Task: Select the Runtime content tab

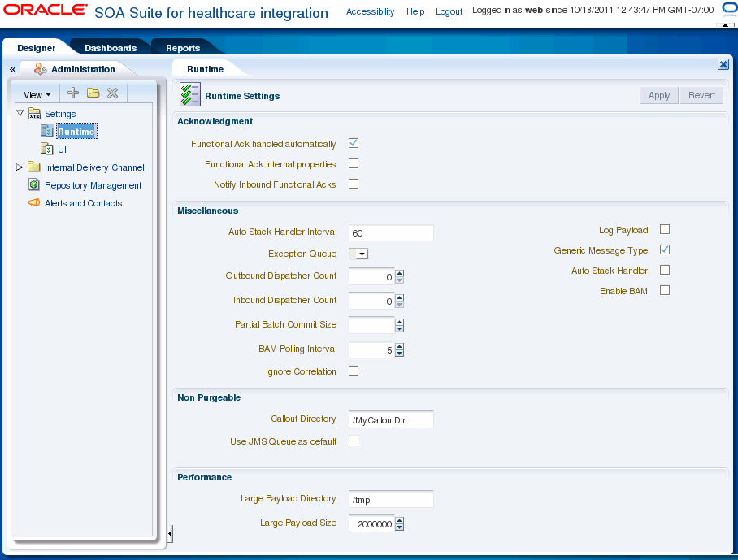Action: tap(205, 69)
